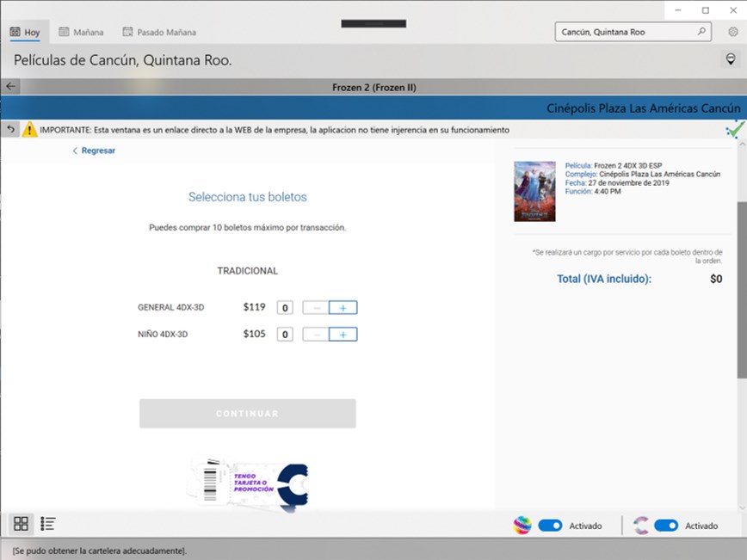Click the vertical scrollbar of web panel
Viewport: 747px width, 560px height.
742,290
